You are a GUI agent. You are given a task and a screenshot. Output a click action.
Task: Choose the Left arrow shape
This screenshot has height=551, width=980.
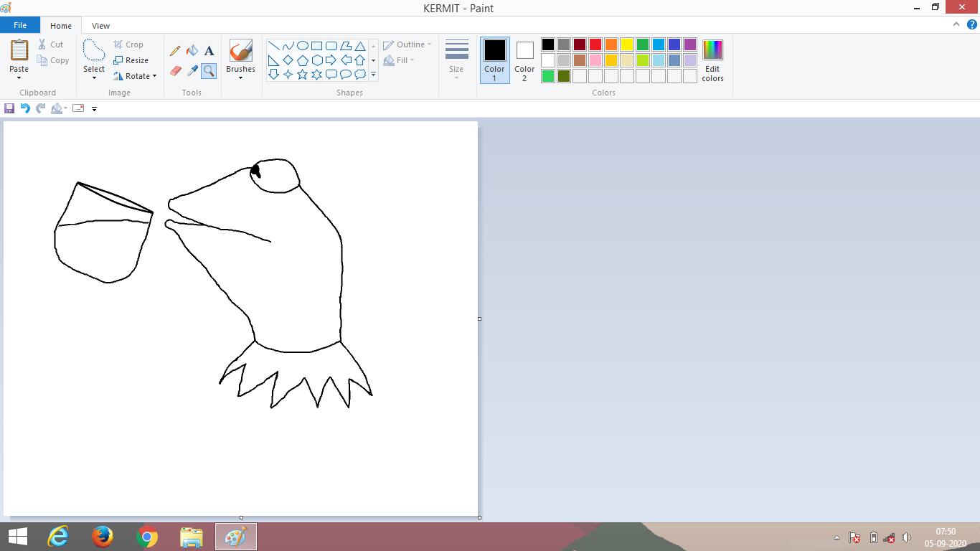[345, 60]
